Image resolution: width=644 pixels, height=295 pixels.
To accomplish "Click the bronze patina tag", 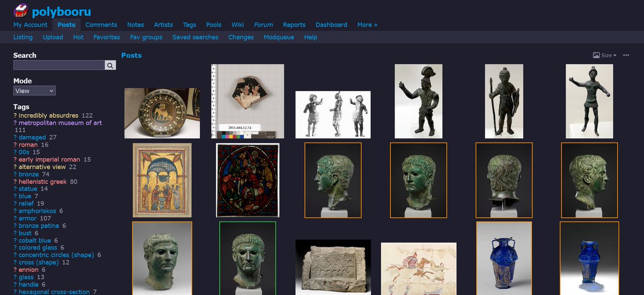I will click(39, 226).
